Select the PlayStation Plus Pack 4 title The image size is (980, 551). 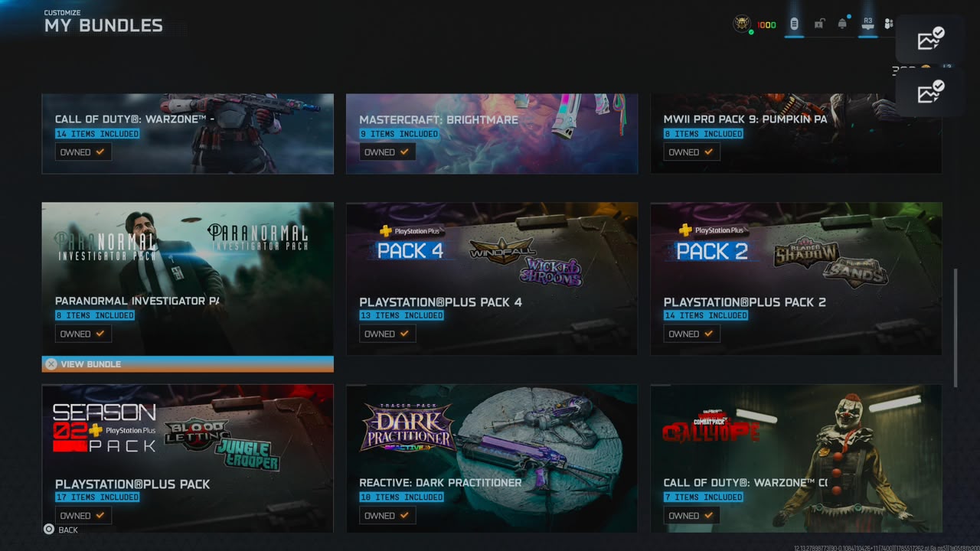coord(440,302)
